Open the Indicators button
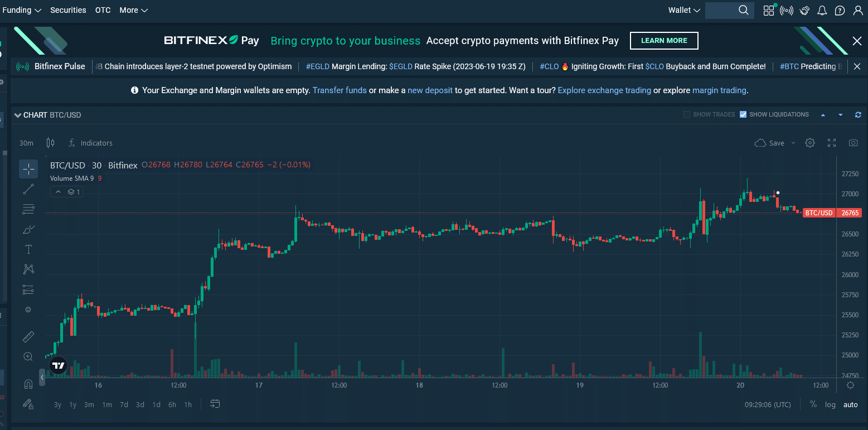Image resolution: width=868 pixels, height=430 pixels. coord(90,143)
